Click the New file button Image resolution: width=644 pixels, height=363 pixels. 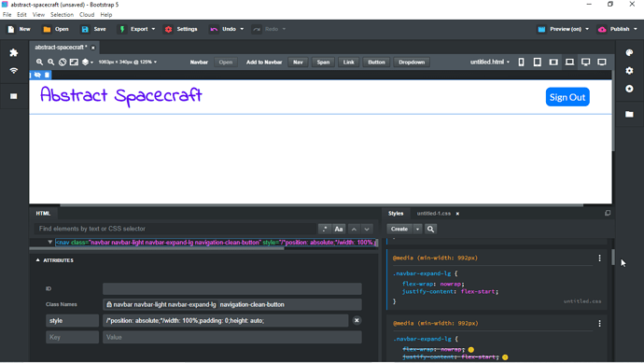[19, 29]
